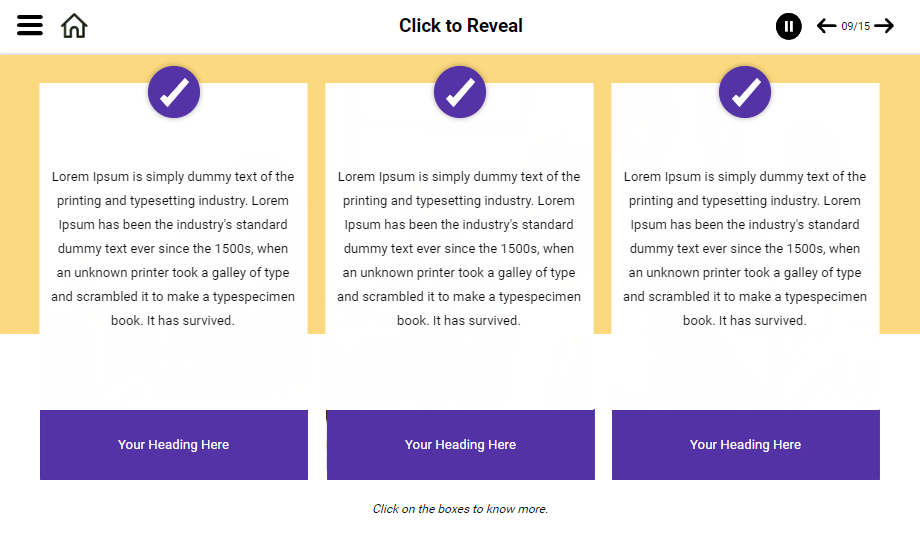Click the checkmark above the middle card
Viewport: 920px width, 540px height.
click(x=460, y=92)
